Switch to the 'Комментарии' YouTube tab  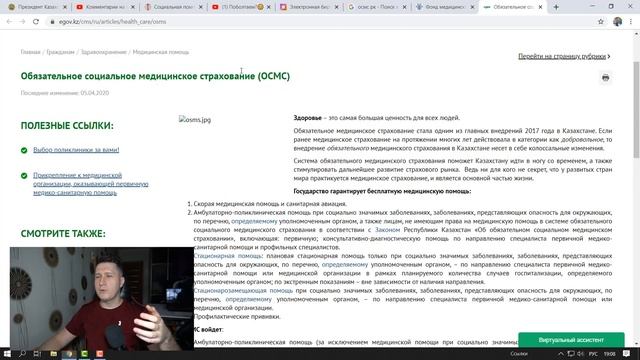(x=103, y=7)
